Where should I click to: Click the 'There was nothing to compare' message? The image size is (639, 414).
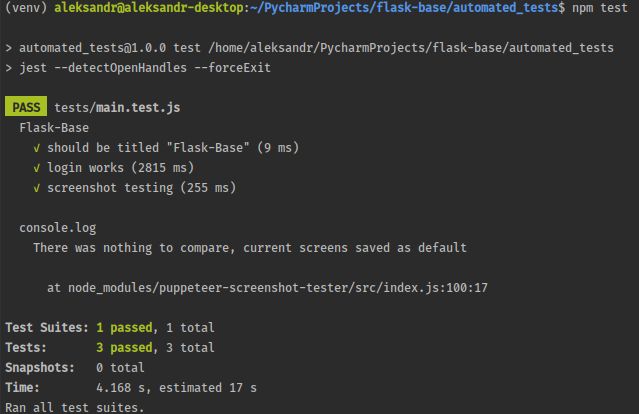(250, 248)
